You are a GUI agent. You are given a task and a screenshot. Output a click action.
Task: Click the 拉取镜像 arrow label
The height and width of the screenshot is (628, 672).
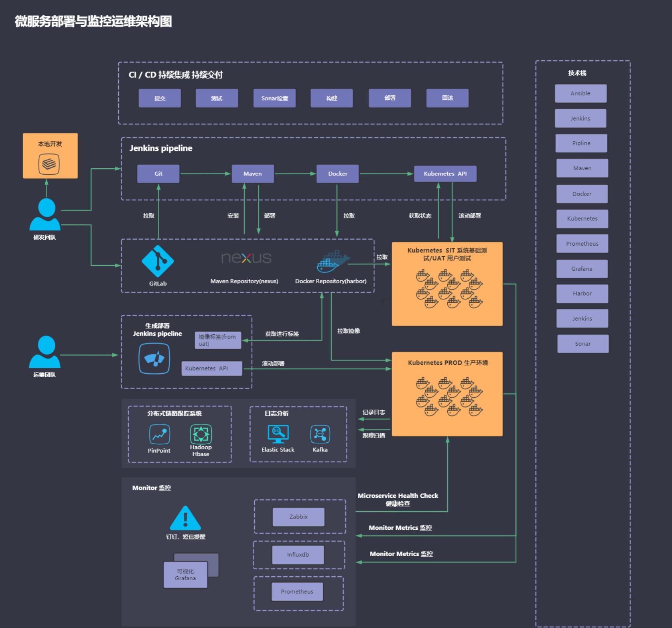(349, 331)
